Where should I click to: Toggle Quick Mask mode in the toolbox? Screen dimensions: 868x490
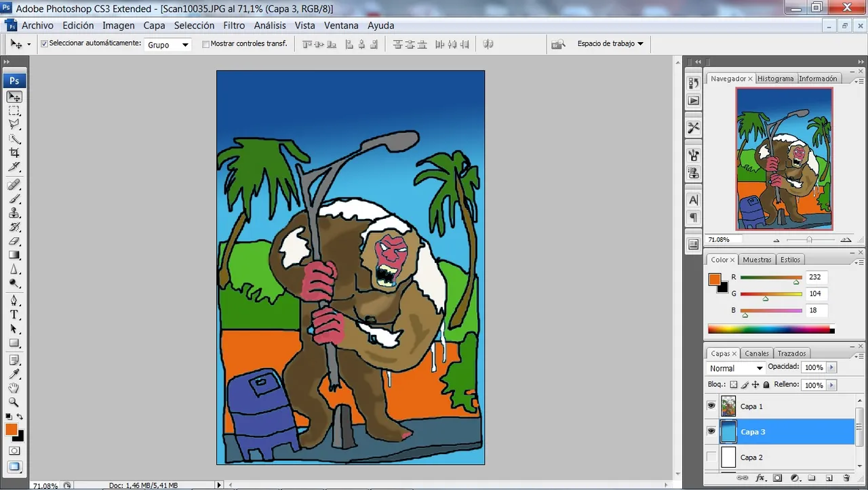coord(14,451)
